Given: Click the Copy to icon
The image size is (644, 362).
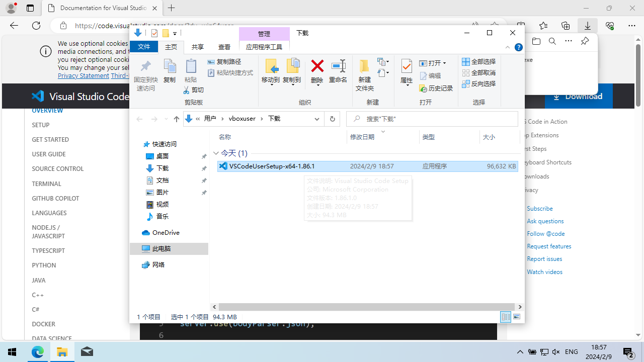Looking at the screenshot, I should (292, 71).
